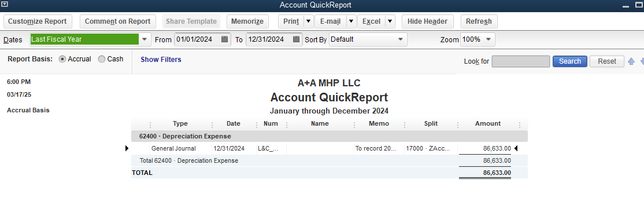
Task: Select the TOTAL row label
Action: coord(142,173)
